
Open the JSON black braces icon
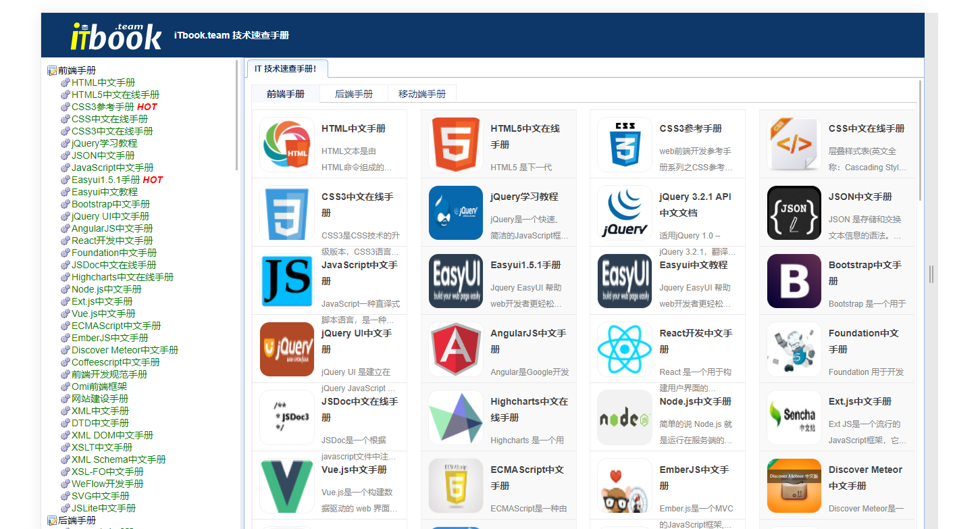click(x=794, y=213)
